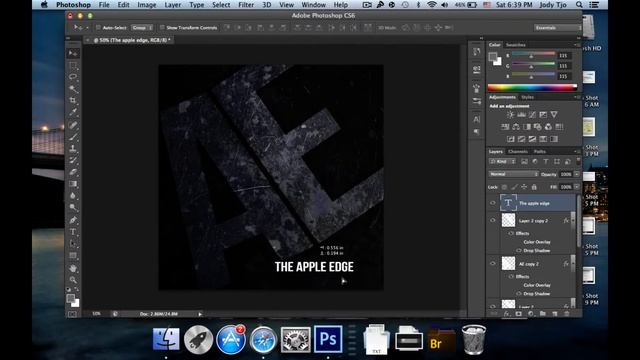Toggle lock transparent pixels
Screen dimensions: 640x360
(x=504, y=187)
